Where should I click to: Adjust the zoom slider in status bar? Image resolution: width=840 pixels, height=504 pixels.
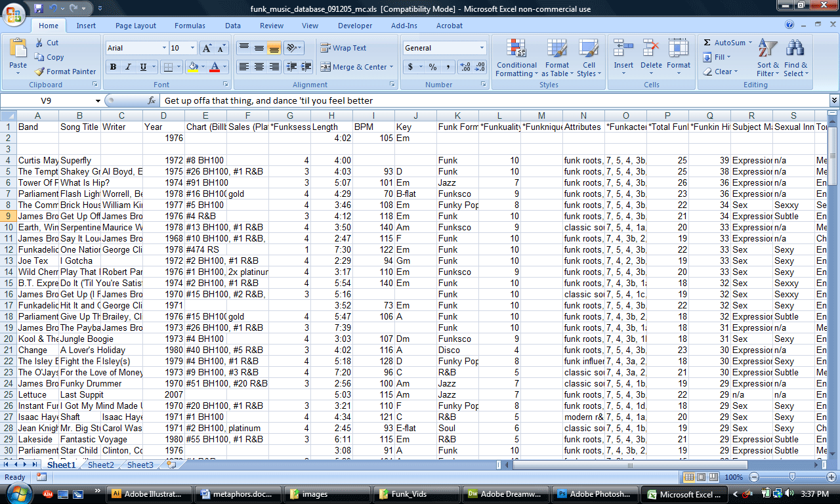click(792, 477)
